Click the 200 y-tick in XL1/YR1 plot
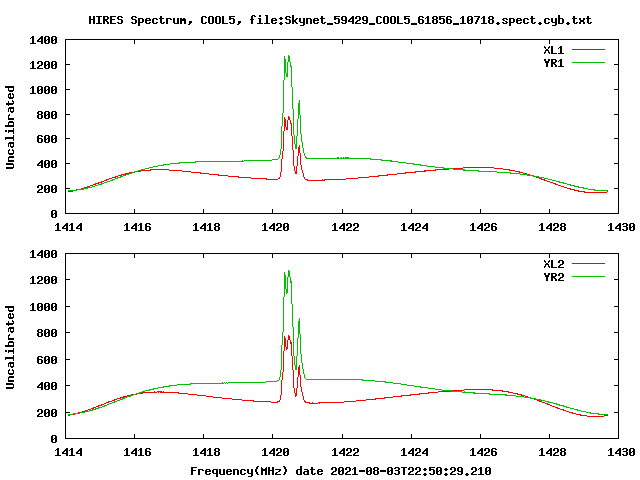 coord(47,189)
